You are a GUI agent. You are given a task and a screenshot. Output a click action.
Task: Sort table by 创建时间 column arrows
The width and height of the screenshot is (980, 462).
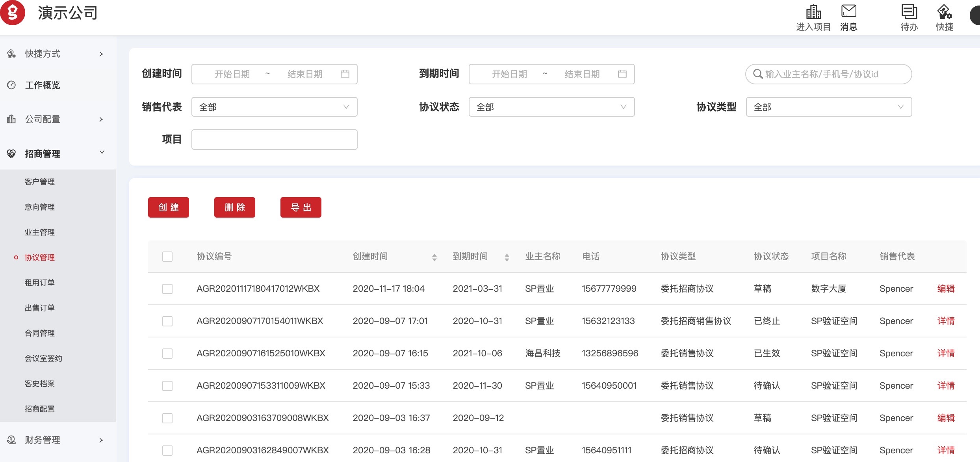tap(434, 257)
